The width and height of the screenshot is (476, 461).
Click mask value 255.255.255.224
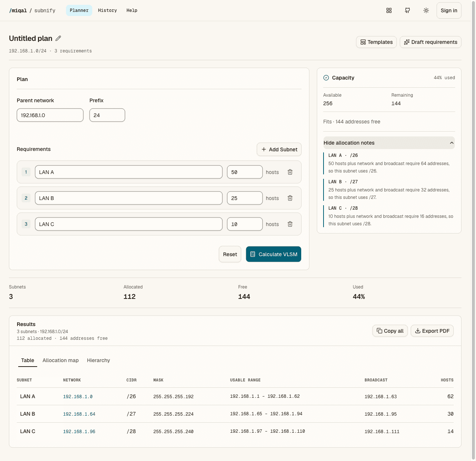coord(173,414)
